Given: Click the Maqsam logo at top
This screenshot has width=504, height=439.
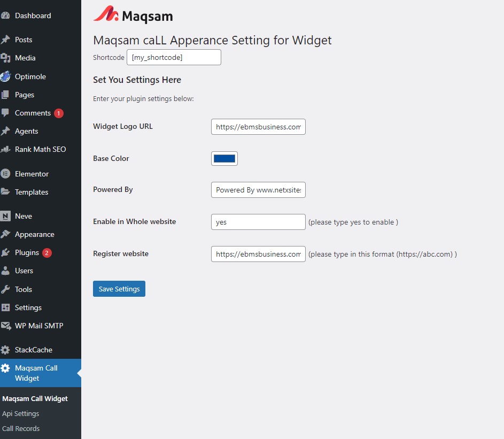Looking at the screenshot, I should tap(133, 15).
